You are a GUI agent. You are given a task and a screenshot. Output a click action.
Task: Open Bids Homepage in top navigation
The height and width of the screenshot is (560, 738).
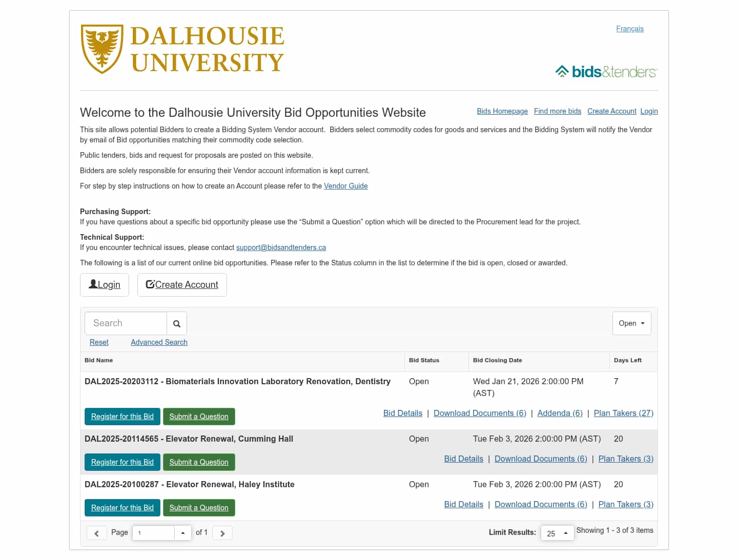point(502,111)
